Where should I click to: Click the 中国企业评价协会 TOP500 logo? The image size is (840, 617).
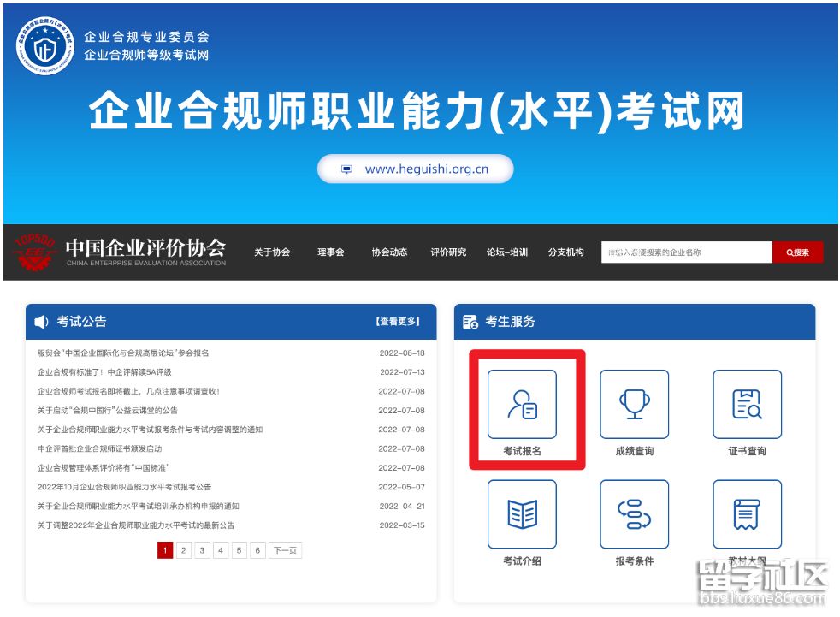pos(36,250)
